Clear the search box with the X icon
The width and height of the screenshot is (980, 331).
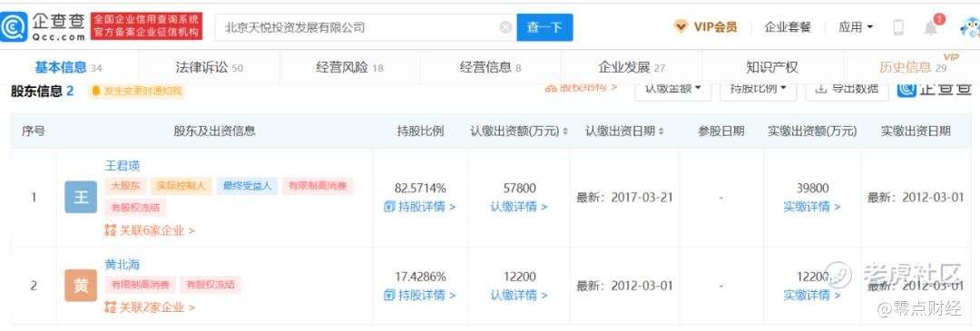point(505,27)
